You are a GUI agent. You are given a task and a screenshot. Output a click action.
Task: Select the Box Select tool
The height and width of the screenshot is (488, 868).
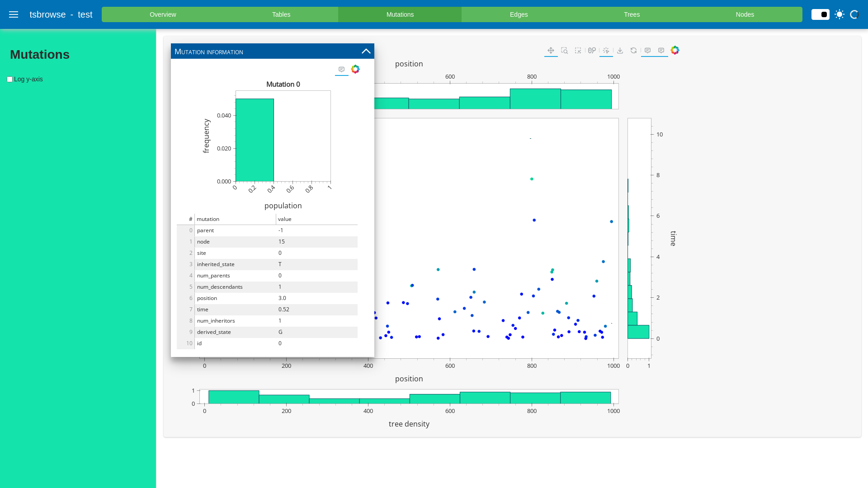pyautogui.click(x=578, y=51)
